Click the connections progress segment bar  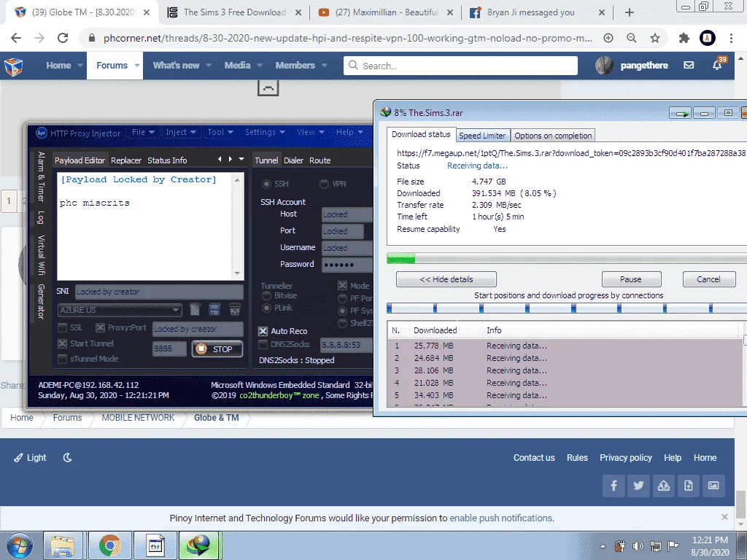567,309
